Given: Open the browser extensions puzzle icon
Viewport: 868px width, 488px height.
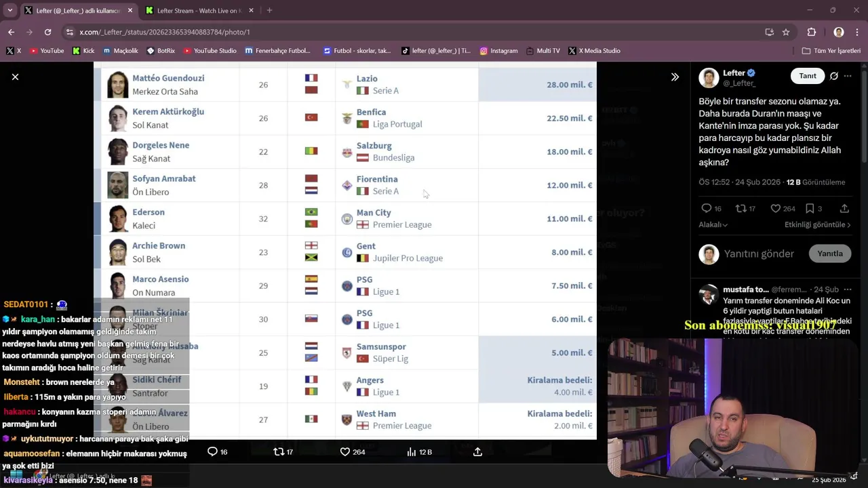Looking at the screenshot, I should click(812, 32).
